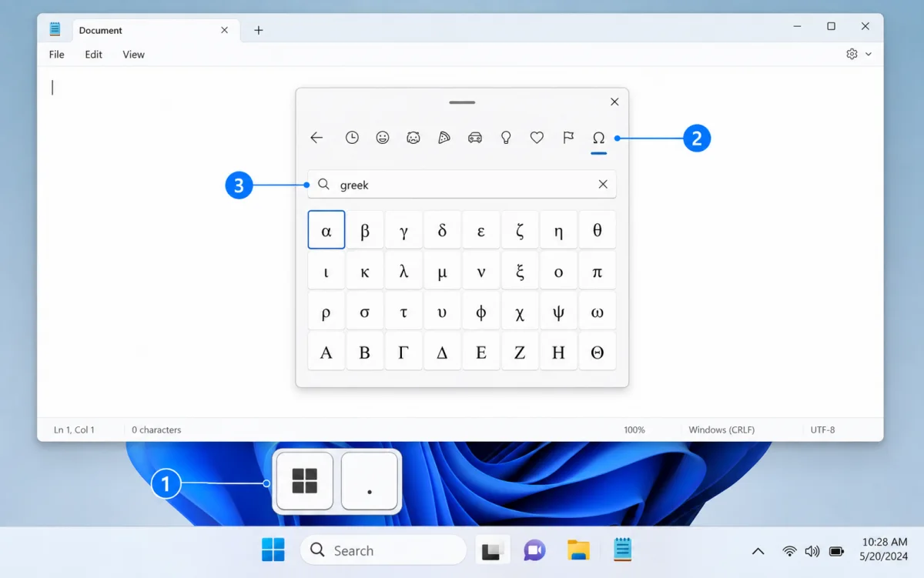Open File Explorer from the taskbar
The height and width of the screenshot is (578, 924).
578,550
